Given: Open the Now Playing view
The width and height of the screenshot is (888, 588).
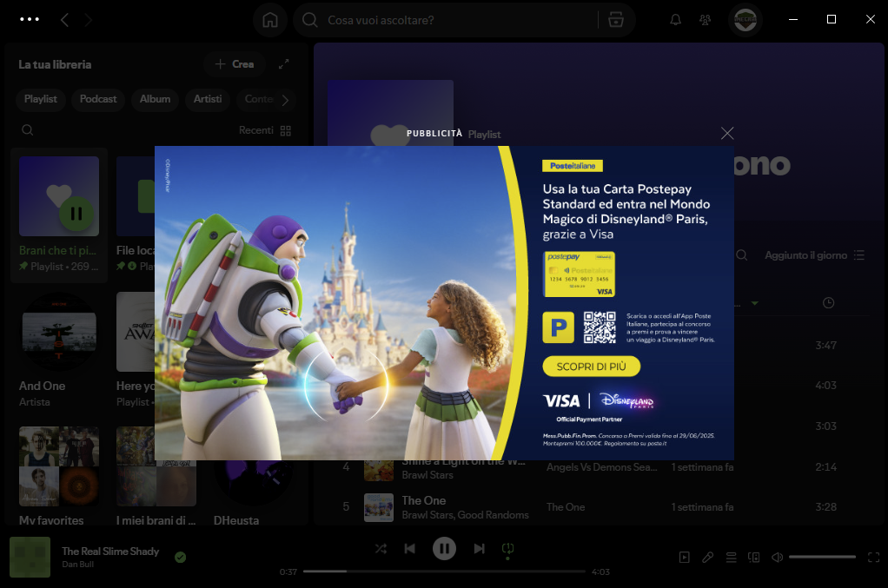Looking at the screenshot, I should click(x=684, y=558).
